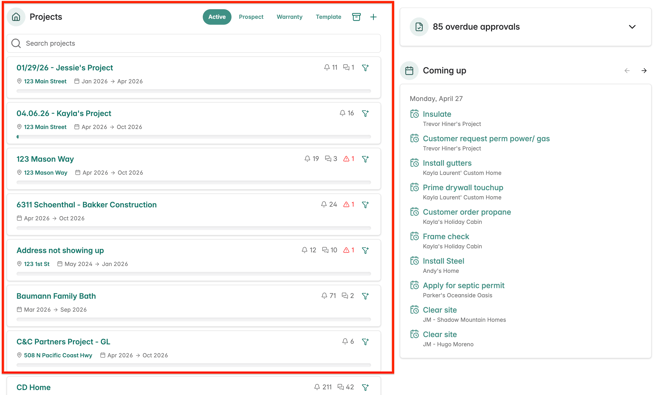View 11 notifications on Jessie's Project
Viewport: 670px width, 395px height.
tap(330, 68)
